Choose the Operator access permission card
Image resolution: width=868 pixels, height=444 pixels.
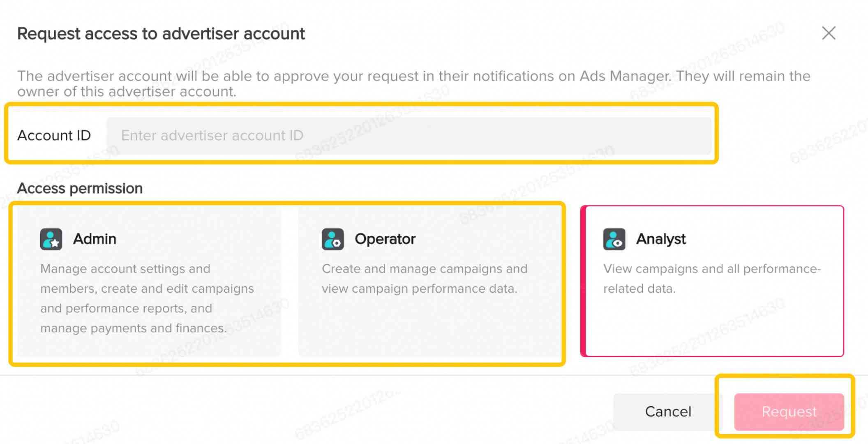[x=430, y=282]
